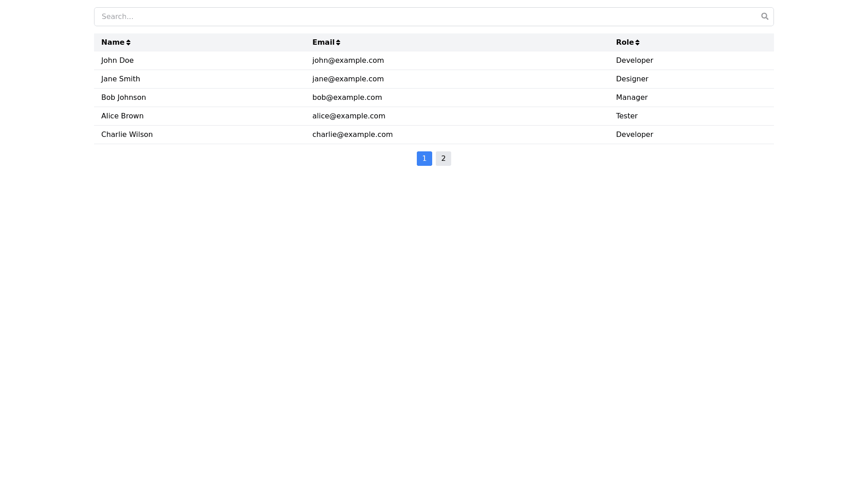
Task: Click bob@example.com email cell
Action: click(x=347, y=98)
